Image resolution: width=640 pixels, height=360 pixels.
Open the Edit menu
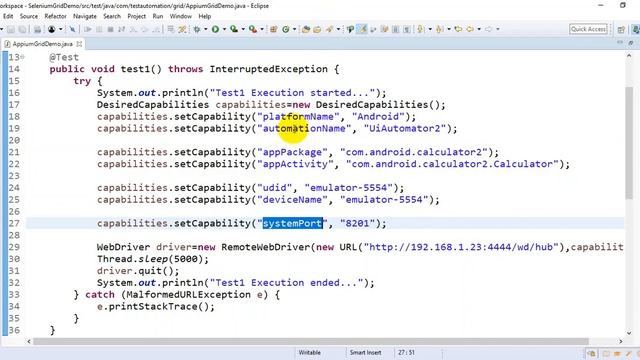point(8,16)
